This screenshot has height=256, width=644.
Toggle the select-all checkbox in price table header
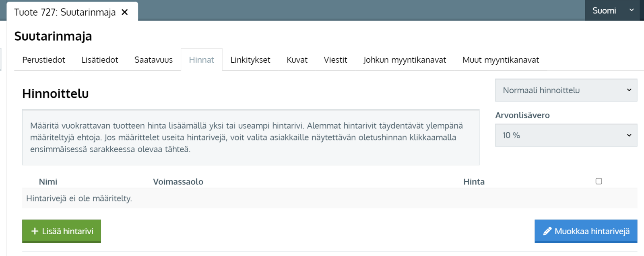coord(599,181)
